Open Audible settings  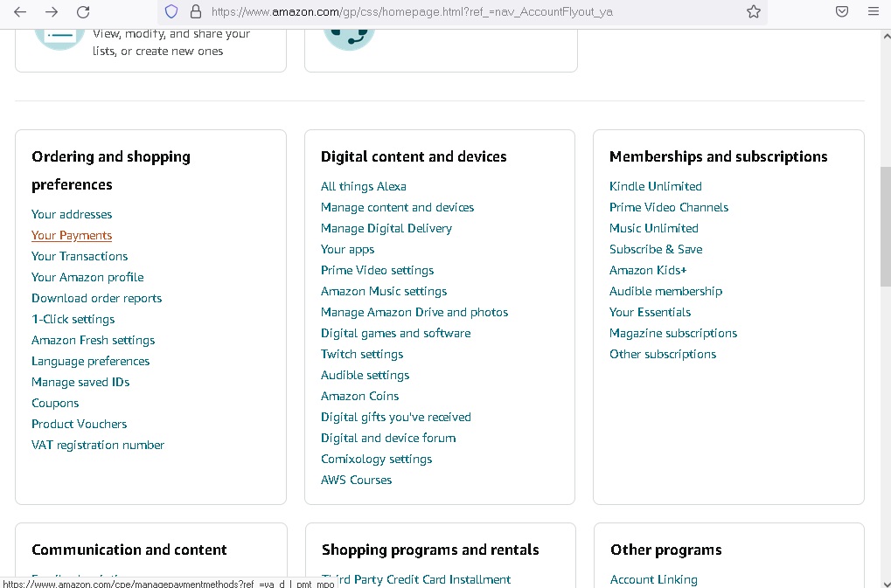365,376
